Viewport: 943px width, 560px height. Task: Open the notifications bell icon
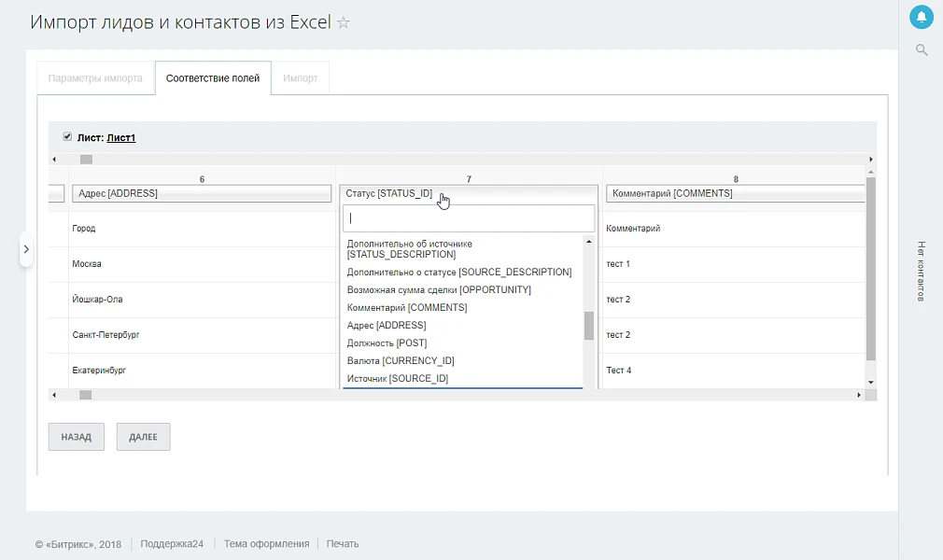pos(921,17)
